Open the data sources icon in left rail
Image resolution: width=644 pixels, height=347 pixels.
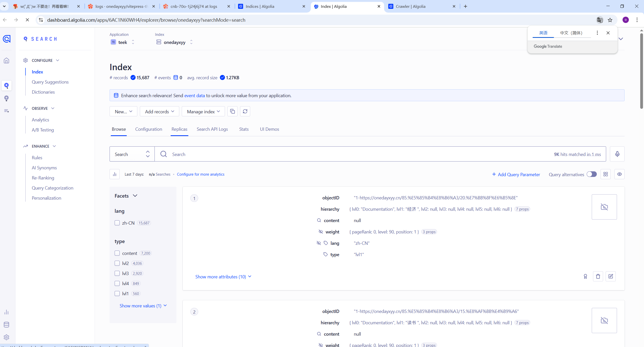7,111
